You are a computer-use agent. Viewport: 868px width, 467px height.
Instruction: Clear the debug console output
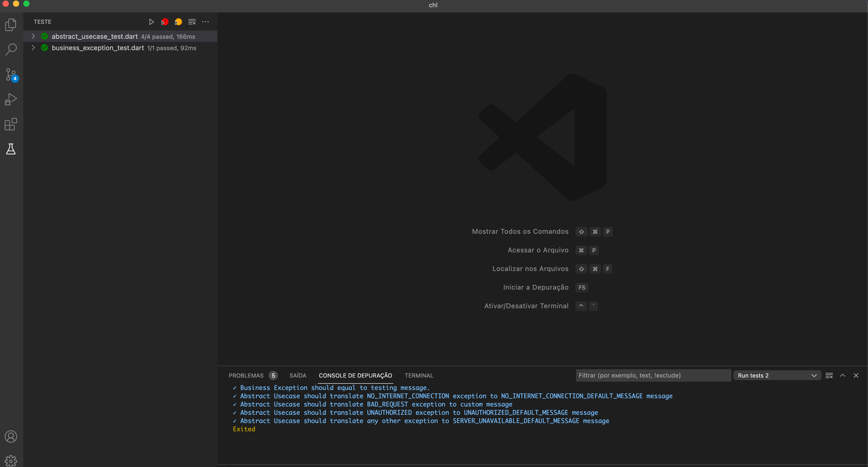[x=829, y=375]
